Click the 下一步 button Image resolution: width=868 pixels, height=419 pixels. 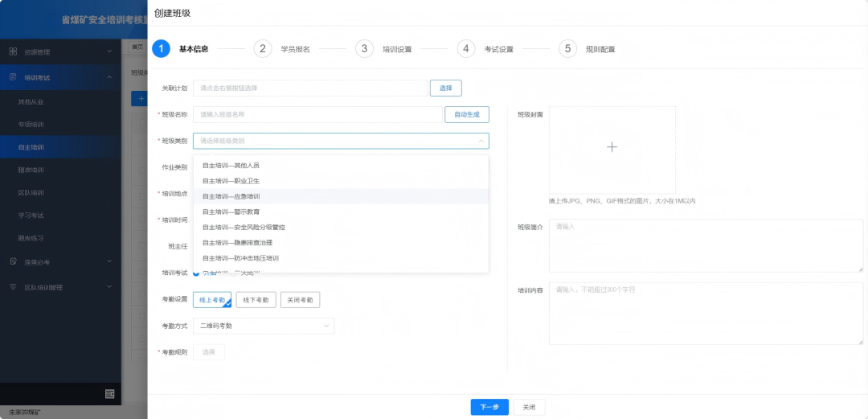click(489, 407)
